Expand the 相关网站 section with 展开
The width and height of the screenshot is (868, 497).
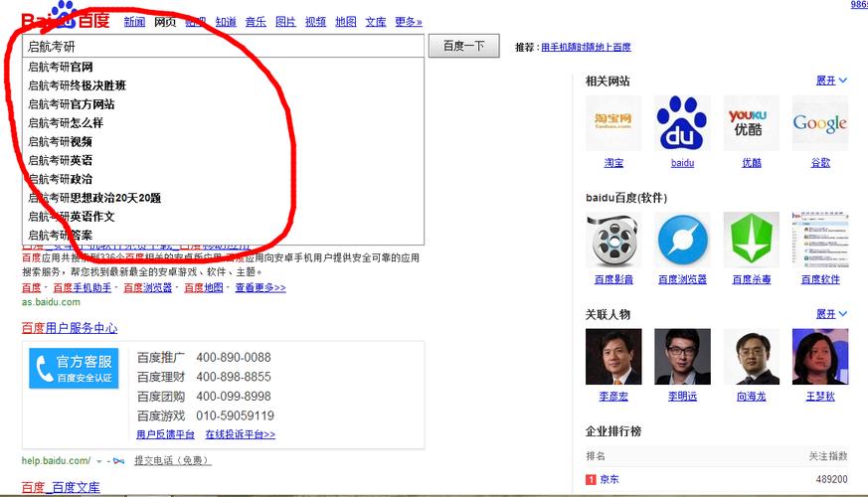pyautogui.click(x=831, y=81)
